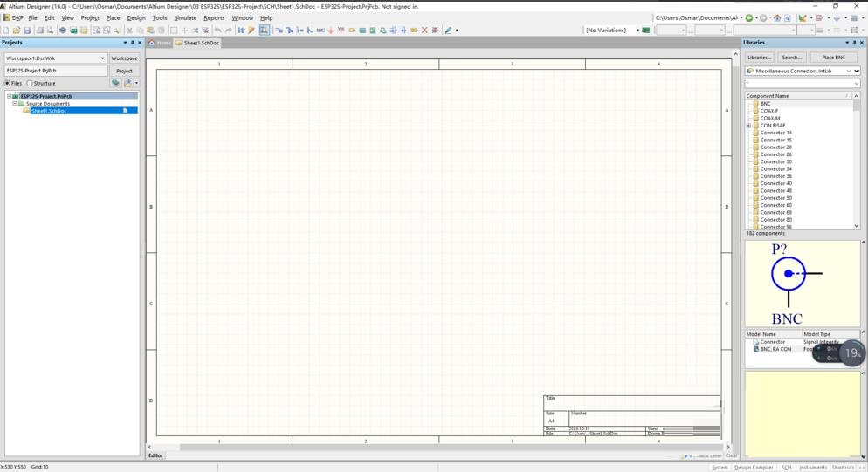Pin the Projects panel
868x472 pixels.
[x=133, y=43]
